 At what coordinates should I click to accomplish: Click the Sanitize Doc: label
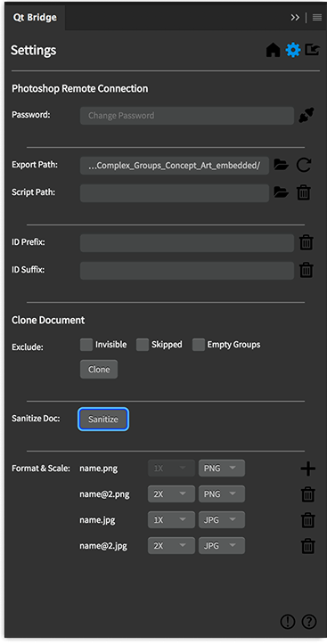click(x=37, y=419)
